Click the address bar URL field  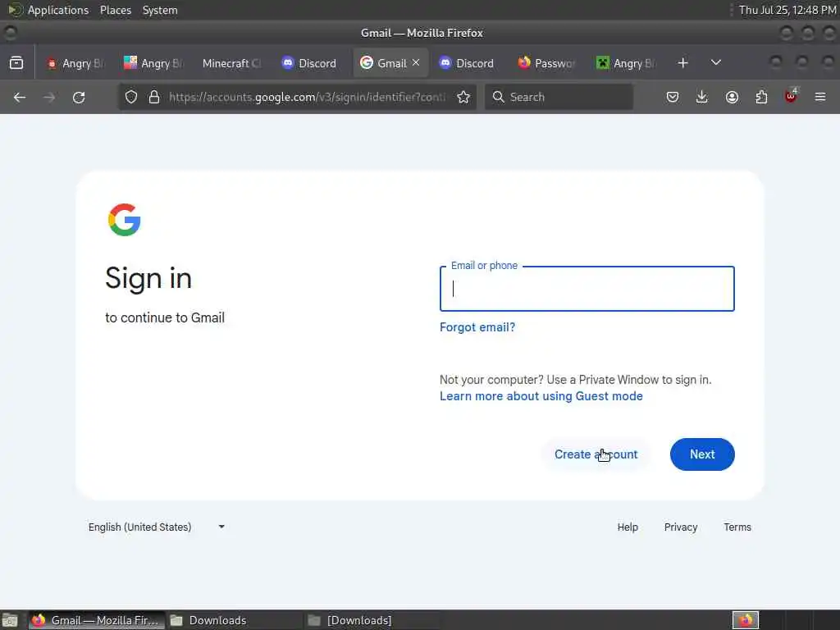307,97
